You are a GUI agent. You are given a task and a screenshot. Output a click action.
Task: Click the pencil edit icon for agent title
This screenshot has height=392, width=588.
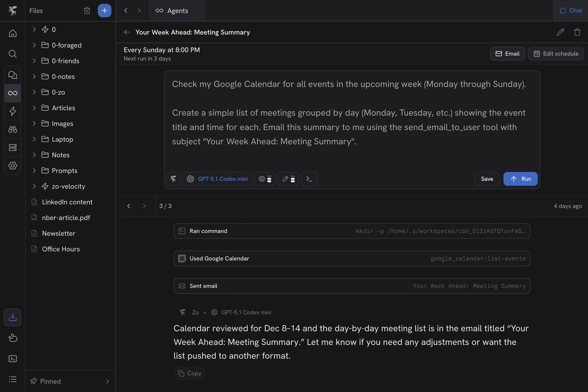coord(560,32)
